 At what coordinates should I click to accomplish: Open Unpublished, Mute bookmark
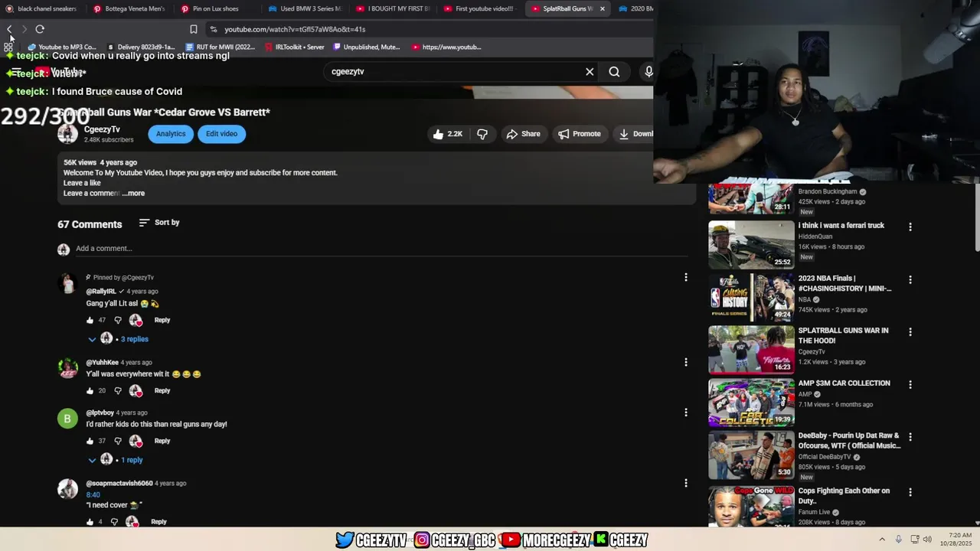pos(367,47)
